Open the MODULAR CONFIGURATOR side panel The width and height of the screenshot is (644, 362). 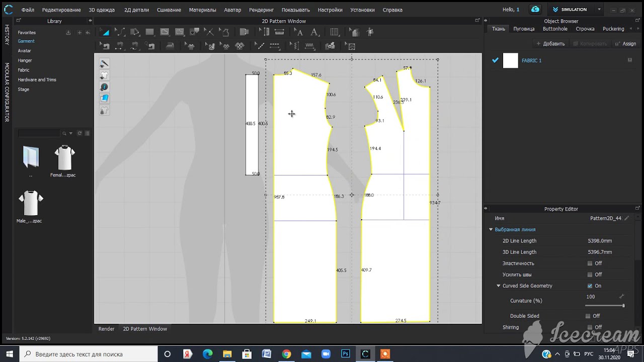coord(7,92)
